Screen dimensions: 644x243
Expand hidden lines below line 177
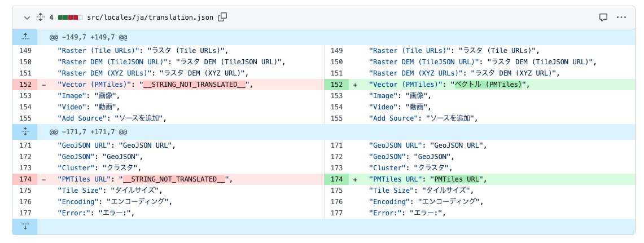[x=25, y=227]
